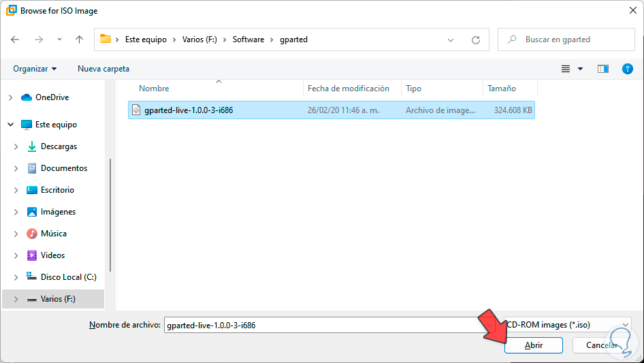The image size is (644, 363).
Task: Click the Archivo de image... type cell
Action: (x=440, y=110)
